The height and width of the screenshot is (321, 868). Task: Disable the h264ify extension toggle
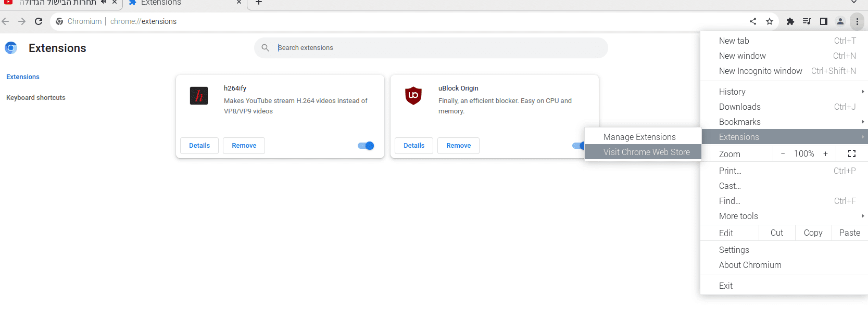[x=366, y=146]
